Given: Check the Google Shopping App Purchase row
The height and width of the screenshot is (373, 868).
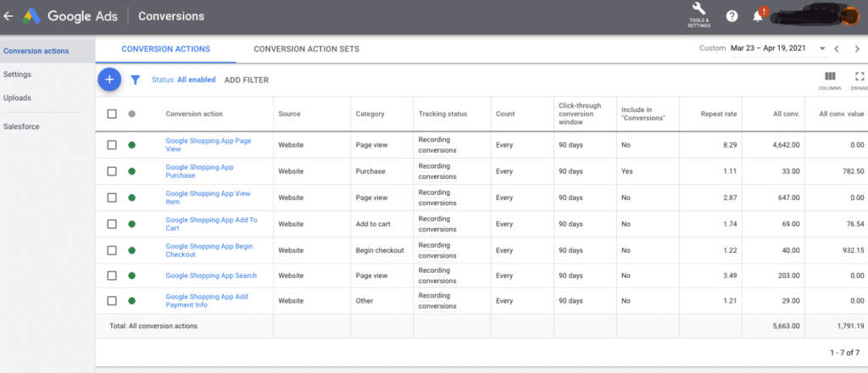Looking at the screenshot, I should [x=112, y=171].
